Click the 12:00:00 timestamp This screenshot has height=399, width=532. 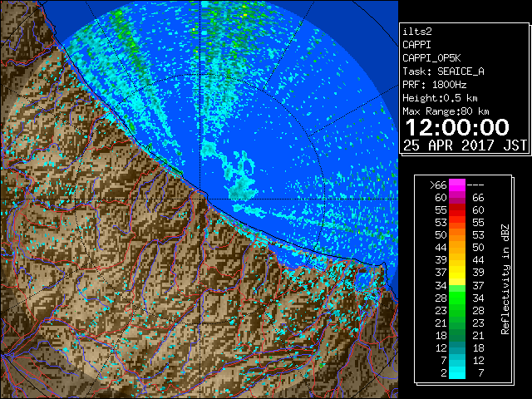coord(457,127)
